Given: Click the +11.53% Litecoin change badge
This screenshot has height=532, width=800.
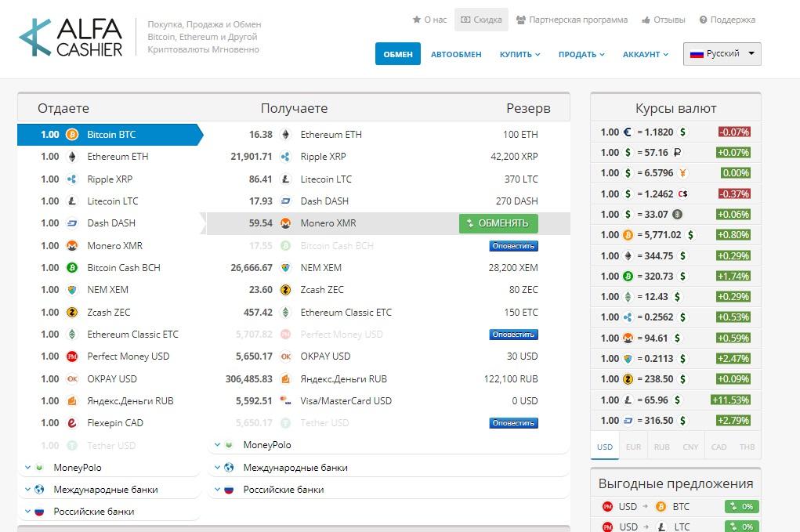Looking at the screenshot, I should (730, 400).
